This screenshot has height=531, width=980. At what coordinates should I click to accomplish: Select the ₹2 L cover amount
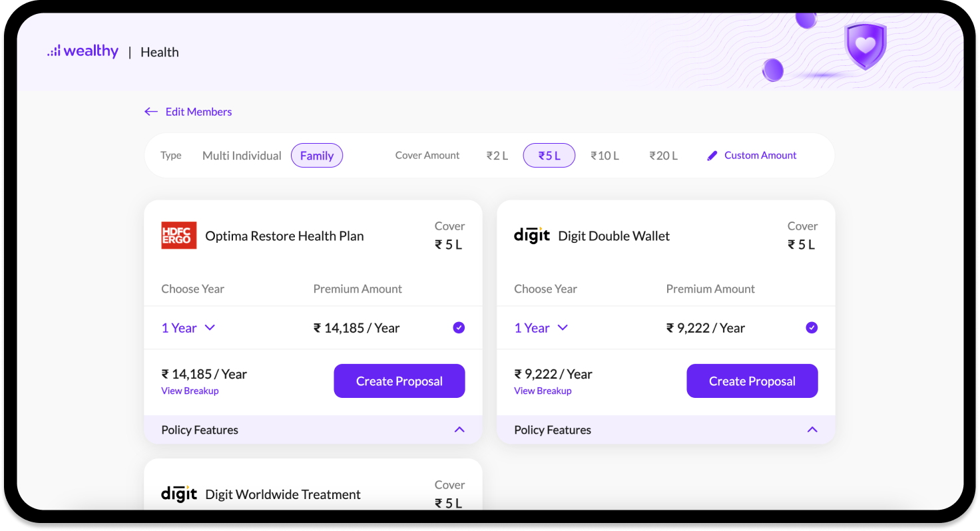coord(497,156)
